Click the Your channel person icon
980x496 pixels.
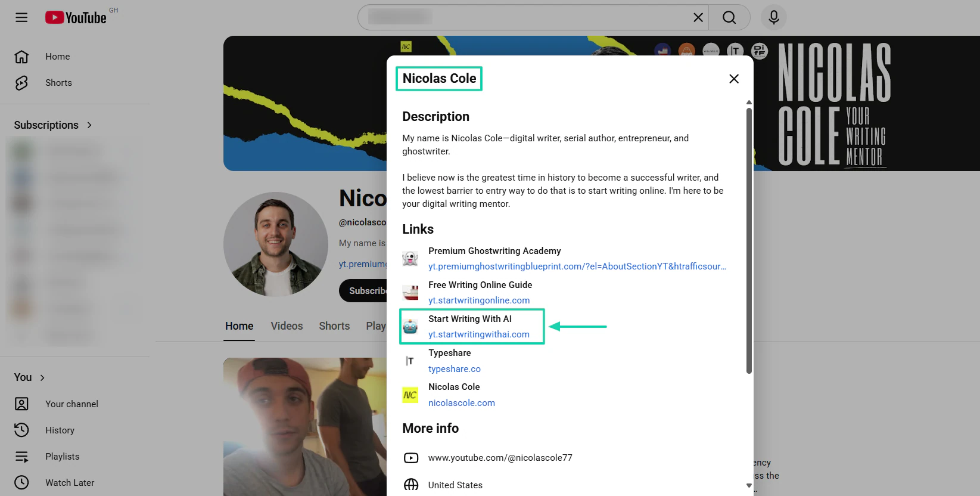[21, 404]
